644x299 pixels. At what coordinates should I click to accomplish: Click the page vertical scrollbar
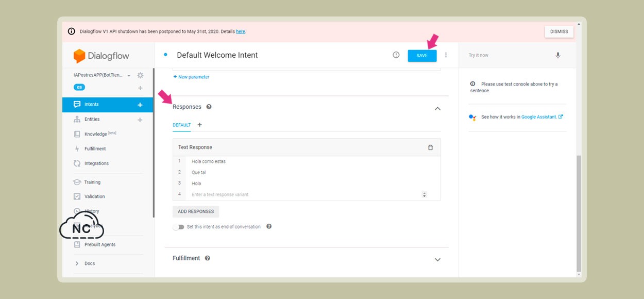click(579, 213)
